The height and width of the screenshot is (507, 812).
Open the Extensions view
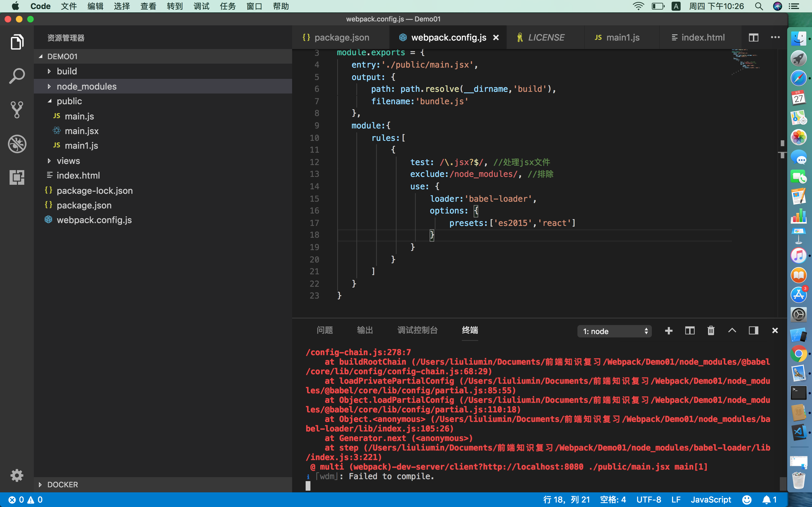(17, 177)
